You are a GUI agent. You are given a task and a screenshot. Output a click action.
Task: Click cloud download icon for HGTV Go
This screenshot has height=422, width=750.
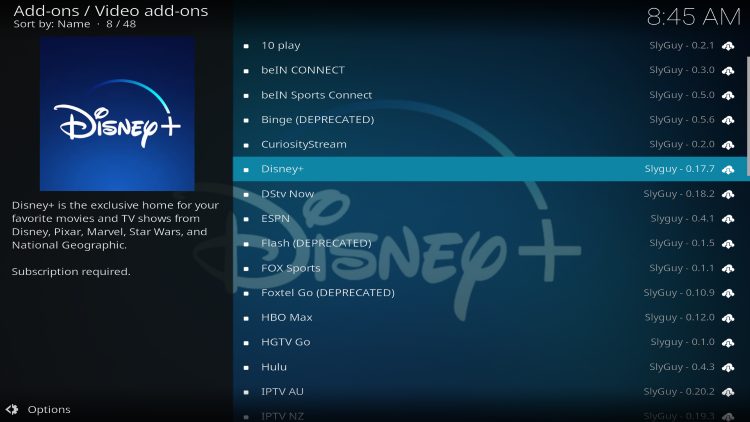click(x=728, y=343)
